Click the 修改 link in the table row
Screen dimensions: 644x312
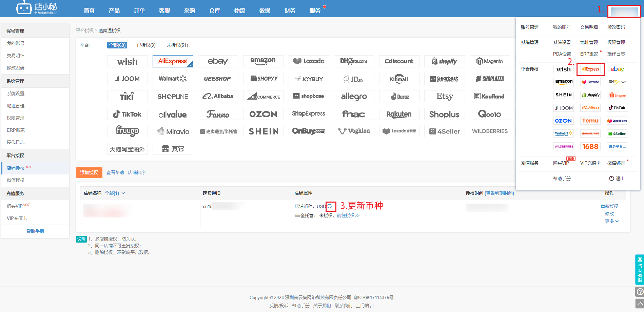[x=609, y=214]
